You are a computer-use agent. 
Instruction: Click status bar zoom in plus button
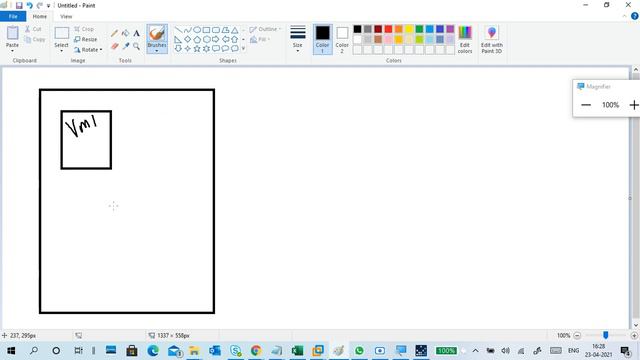tap(634, 336)
